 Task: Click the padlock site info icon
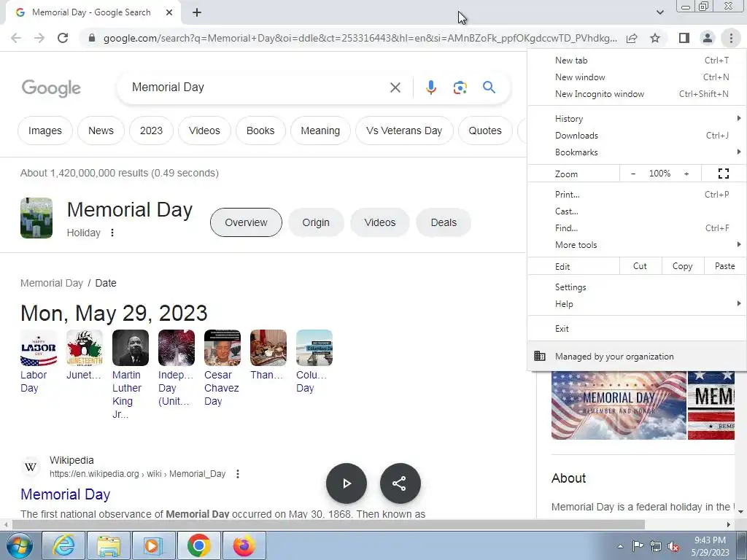(x=92, y=38)
